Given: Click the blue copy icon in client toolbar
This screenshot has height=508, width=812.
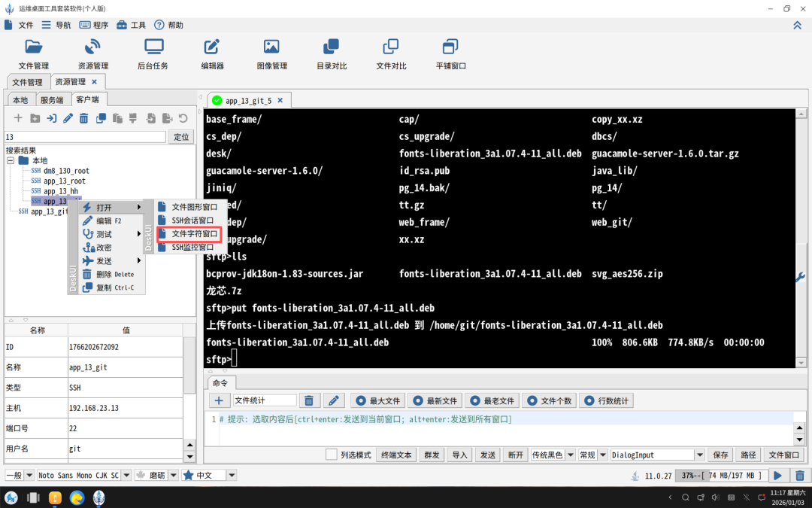Looking at the screenshot, I should point(101,118).
